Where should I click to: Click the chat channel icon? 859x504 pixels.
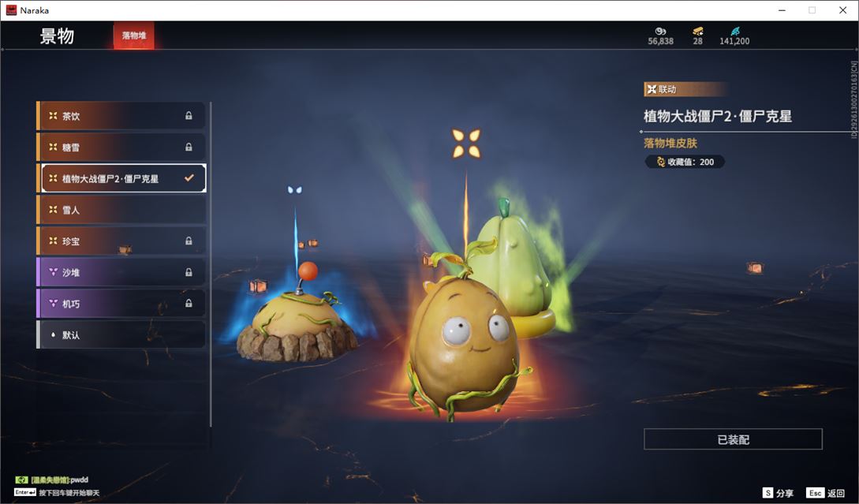click(21, 480)
